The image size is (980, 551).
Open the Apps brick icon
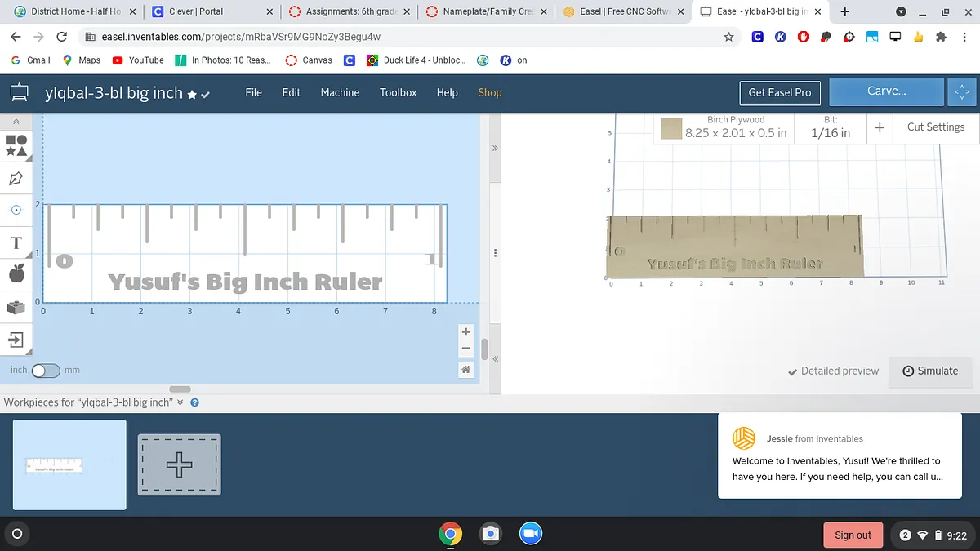click(16, 307)
